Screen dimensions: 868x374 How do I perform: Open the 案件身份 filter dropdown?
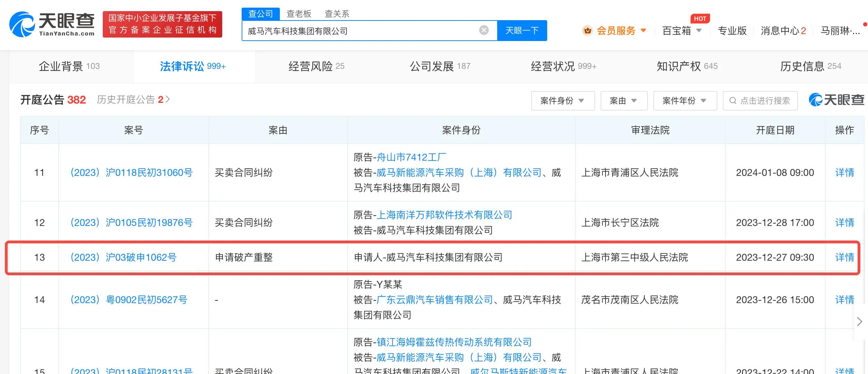click(x=563, y=101)
